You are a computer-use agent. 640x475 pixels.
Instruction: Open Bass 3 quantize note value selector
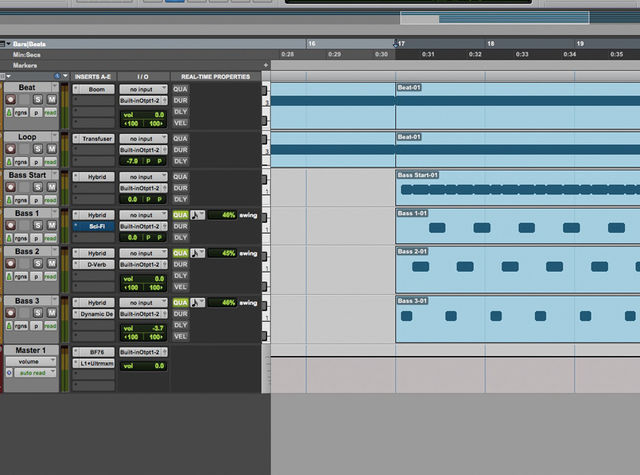click(198, 302)
